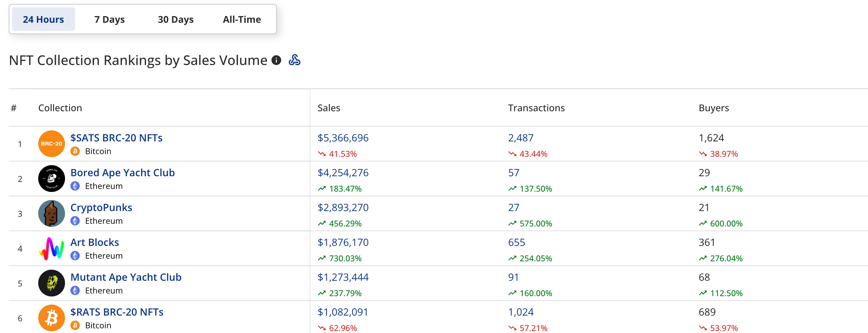This screenshot has width=868, height=333.
Task: Click Art Blocks sales amount $1,876,170
Action: [343, 243]
